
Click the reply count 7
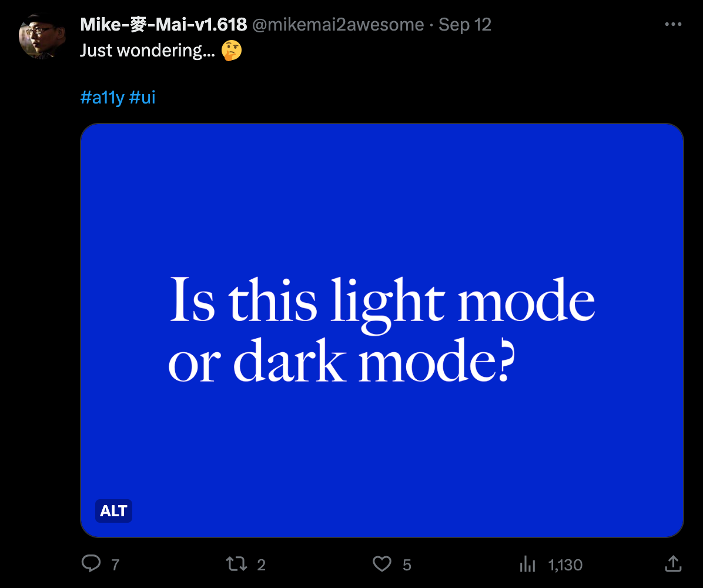[115, 564]
